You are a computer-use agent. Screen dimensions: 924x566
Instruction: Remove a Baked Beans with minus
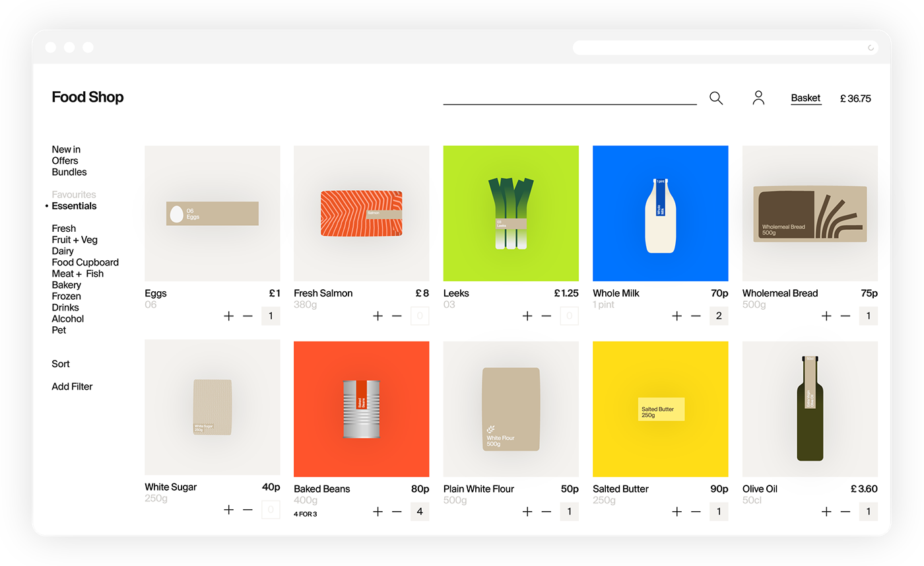(397, 512)
